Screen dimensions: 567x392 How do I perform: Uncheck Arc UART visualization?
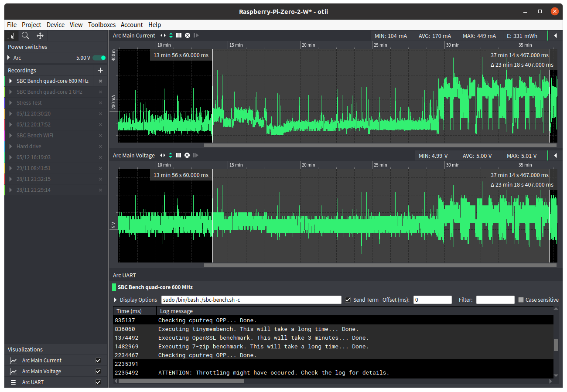point(98,382)
